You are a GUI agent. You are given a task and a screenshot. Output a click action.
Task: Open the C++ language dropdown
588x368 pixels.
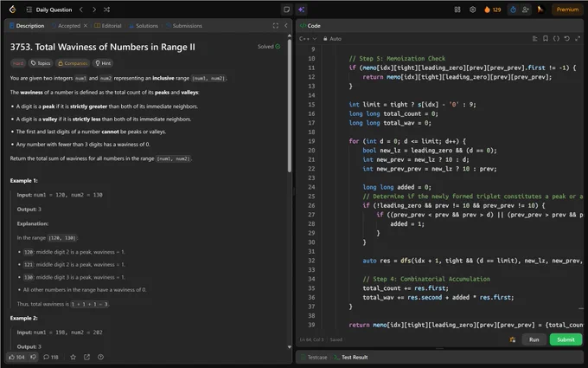tap(308, 39)
